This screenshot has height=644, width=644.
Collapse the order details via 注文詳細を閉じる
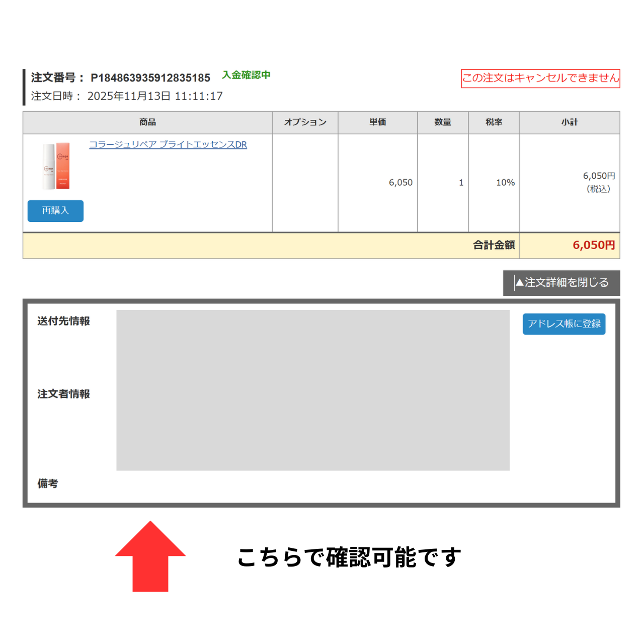[561, 282]
